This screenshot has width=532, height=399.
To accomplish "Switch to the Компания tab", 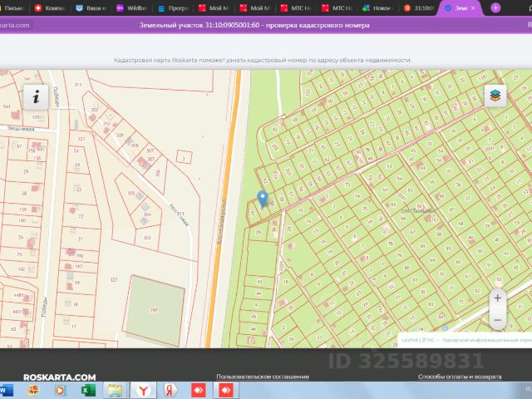I will tap(50, 8).
